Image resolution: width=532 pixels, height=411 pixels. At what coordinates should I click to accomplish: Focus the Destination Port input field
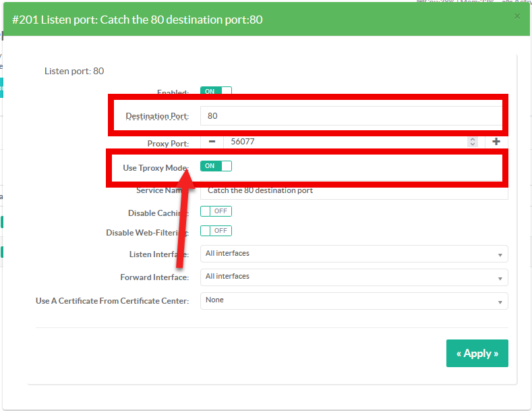point(351,116)
